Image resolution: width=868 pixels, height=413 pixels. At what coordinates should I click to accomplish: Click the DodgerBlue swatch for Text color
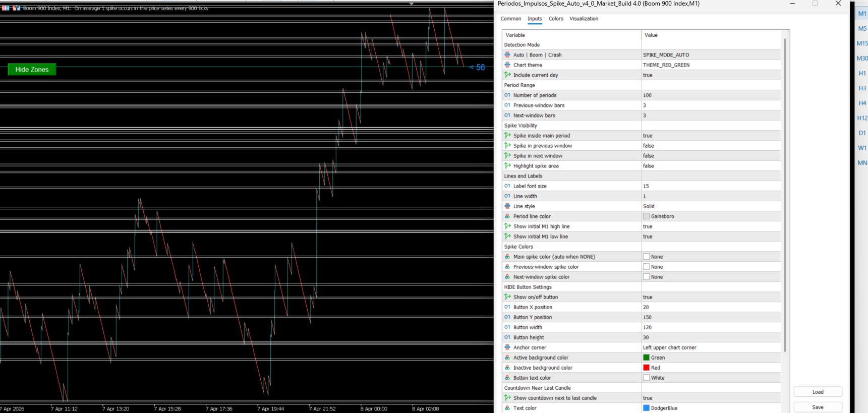(646, 408)
